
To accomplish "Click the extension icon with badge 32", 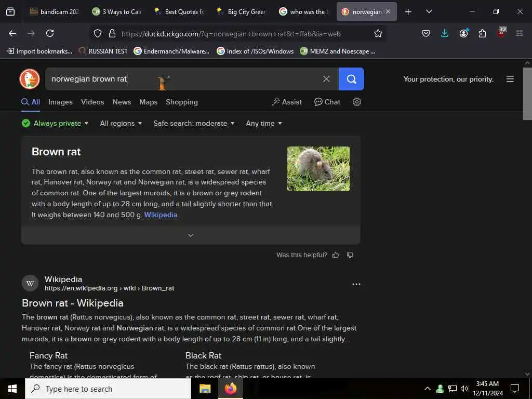I will coord(501,32).
